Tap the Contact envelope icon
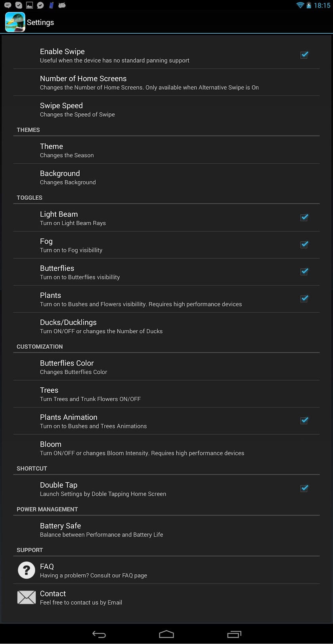The height and width of the screenshot is (644, 333). coord(27,597)
